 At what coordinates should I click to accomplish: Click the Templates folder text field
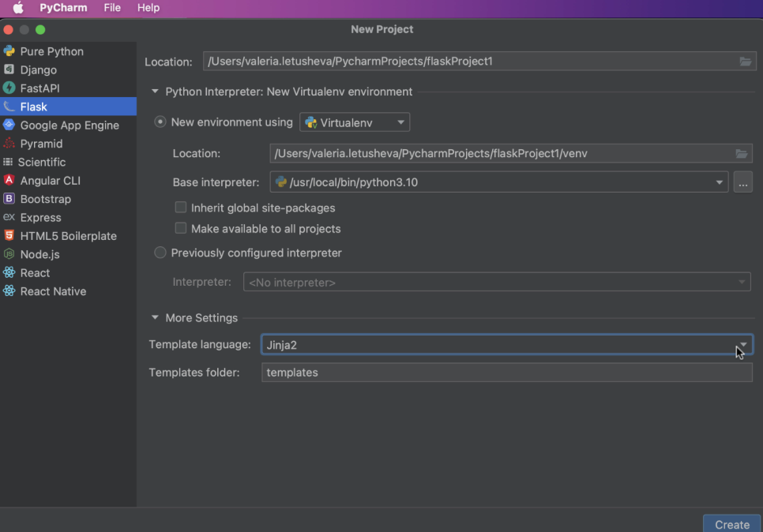click(x=506, y=373)
